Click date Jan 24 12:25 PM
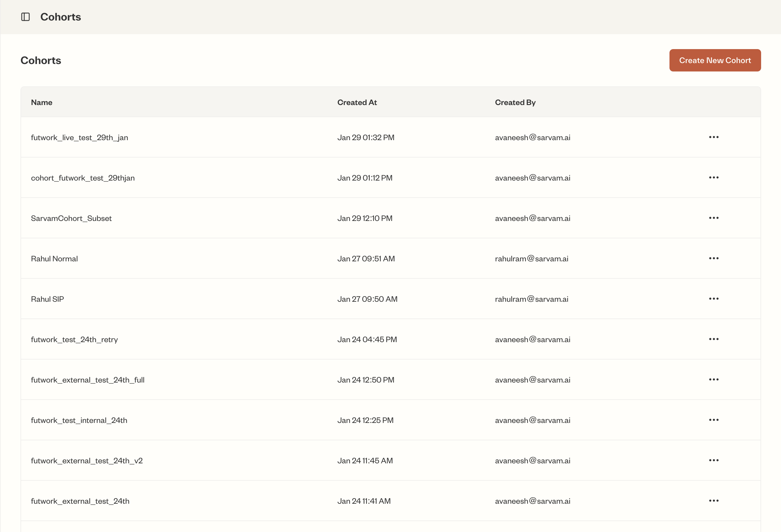Viewport: 781px width, 532px height. coord(365,420)
